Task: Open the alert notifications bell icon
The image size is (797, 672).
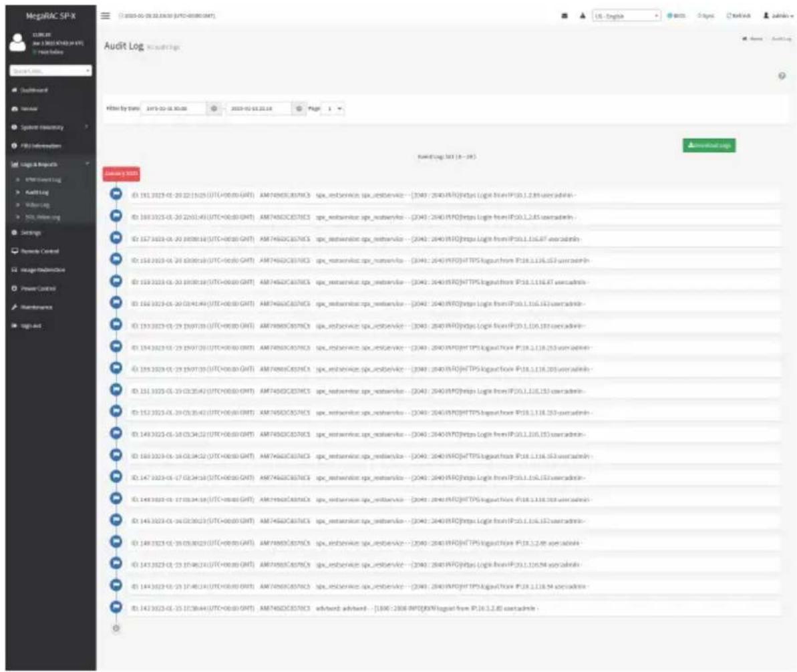Action: click(583, 16)
